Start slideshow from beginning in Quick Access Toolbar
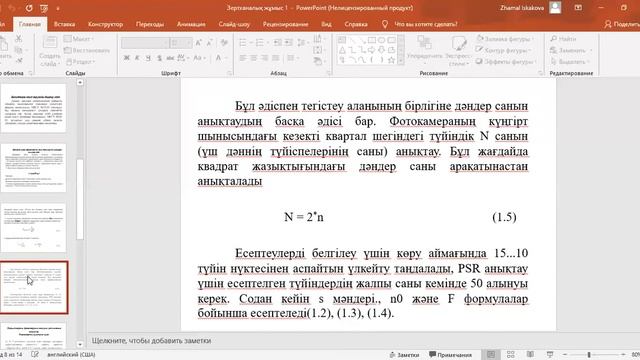Viewport: 640px width, 360px height. (44, 8)
